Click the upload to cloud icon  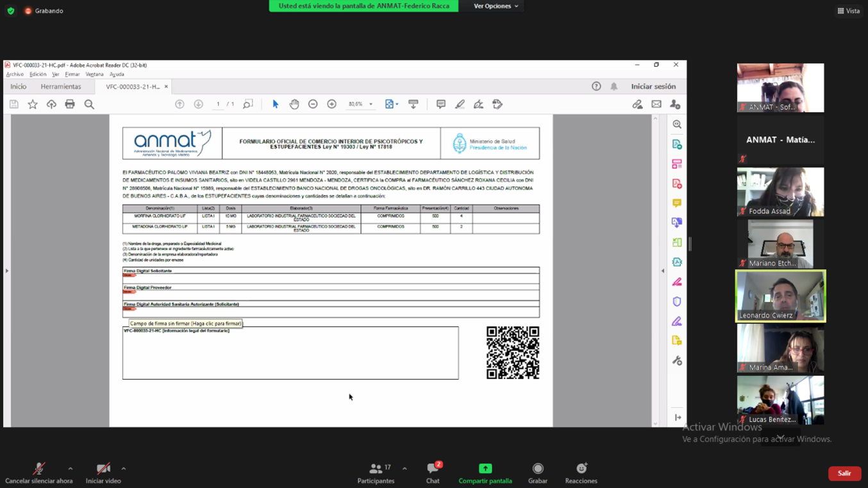tap(51, 104)
